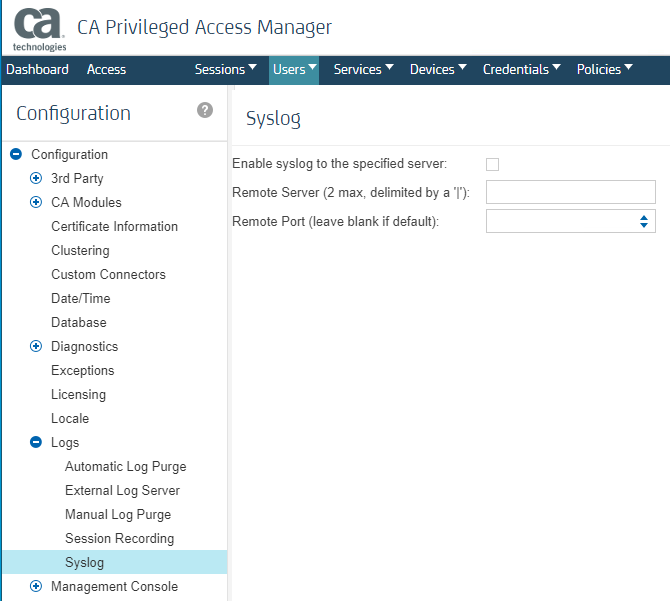This screenshot has width=670, height=601.
Task: Collapse the Logs tree node
Action: click(36, 442)
